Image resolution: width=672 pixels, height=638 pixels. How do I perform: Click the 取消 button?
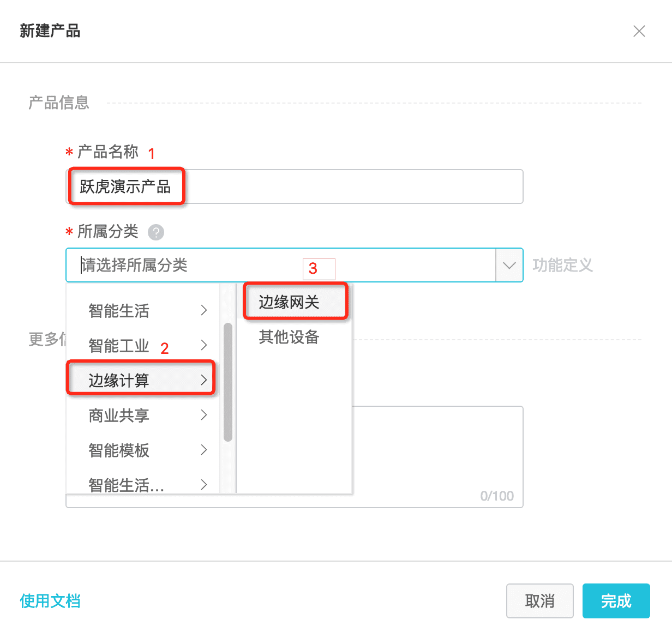539,601
